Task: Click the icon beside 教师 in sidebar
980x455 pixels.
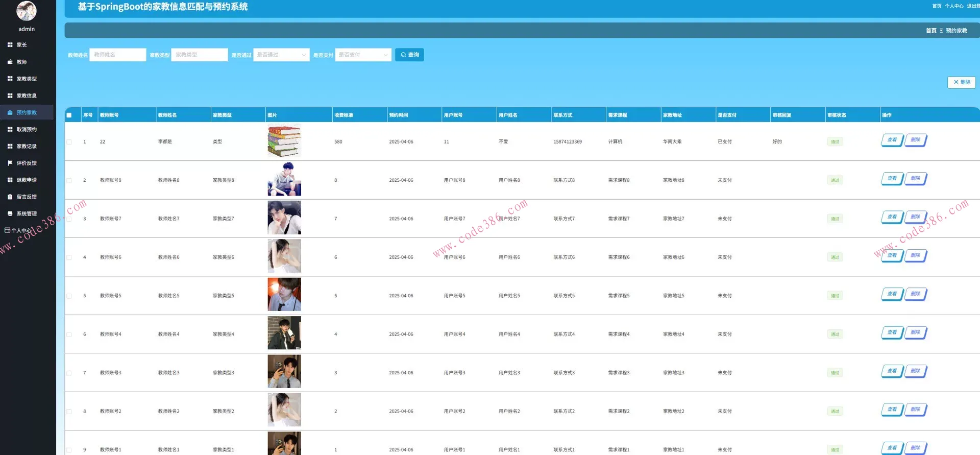Action: point(10,62)
